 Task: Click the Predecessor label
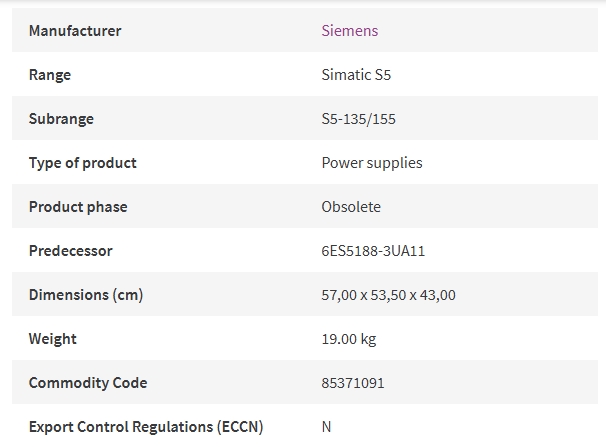click(x=71, y=251)
